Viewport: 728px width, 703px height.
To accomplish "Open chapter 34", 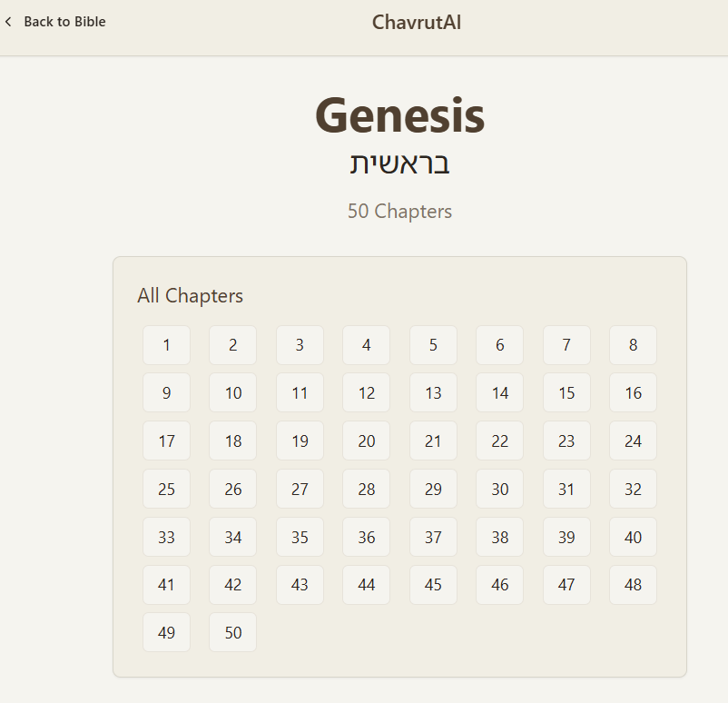I will tap(232, 537).
